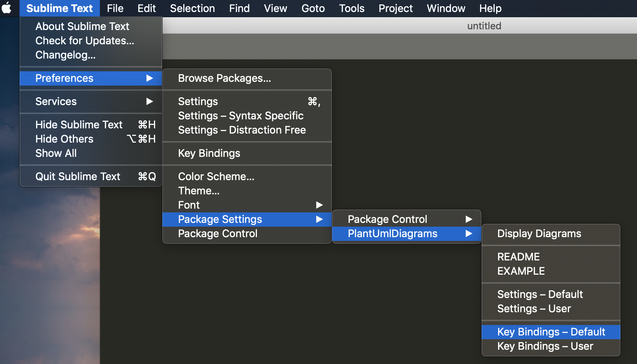Click Quit Sublime Text
The image size is (637, 364).
[78, 177]
